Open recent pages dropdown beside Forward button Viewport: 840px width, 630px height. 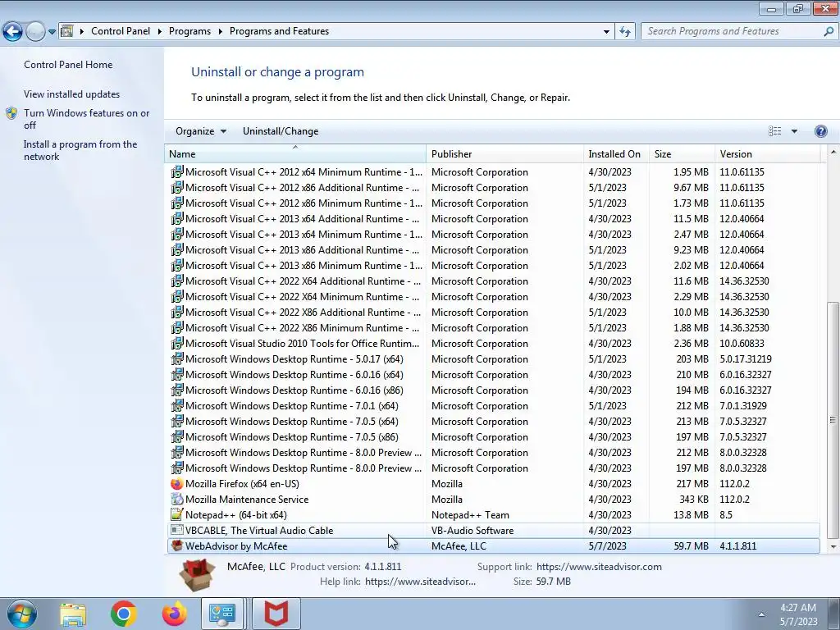pyautogui.click(x=52, y=32)
